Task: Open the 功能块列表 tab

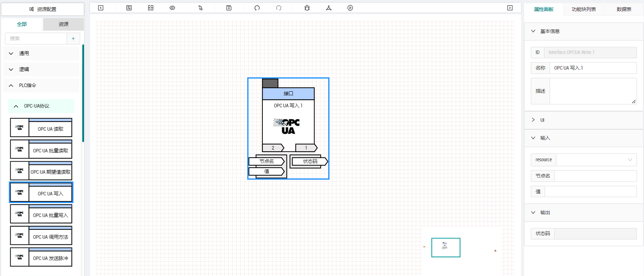Action: (x=584, y=9)
